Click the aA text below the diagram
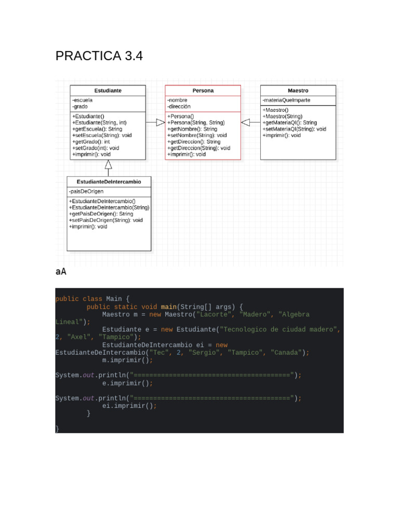 pos(61,271)
